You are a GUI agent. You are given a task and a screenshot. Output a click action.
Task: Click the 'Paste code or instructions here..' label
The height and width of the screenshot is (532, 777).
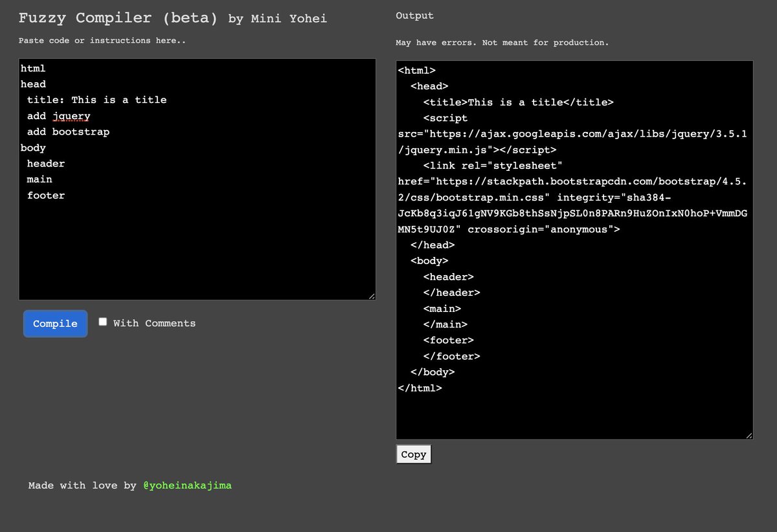(x=102, y=40)
